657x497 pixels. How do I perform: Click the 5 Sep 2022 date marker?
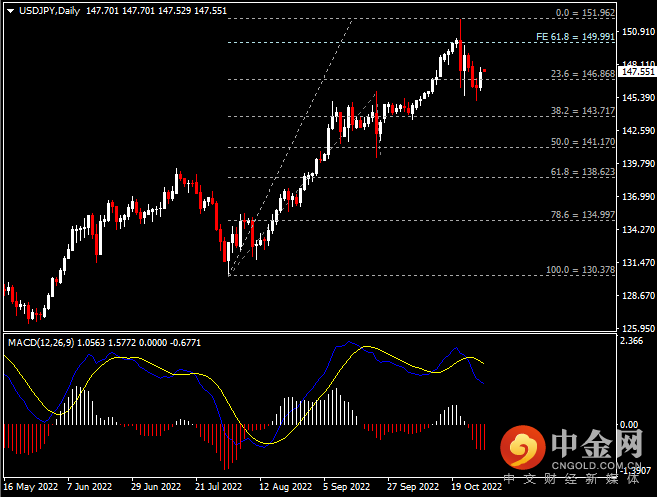pyautogui.click(x=346, y=487)
